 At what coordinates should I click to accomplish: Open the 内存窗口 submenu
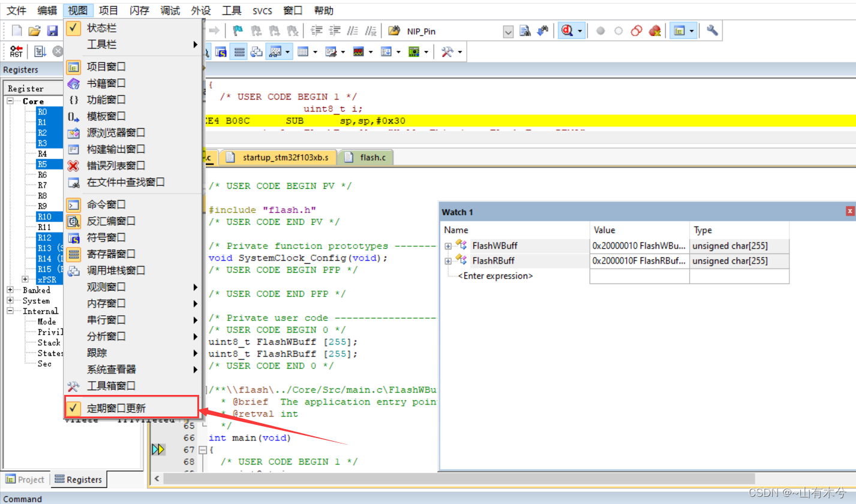pyautogui.click(x=133, y=303)
